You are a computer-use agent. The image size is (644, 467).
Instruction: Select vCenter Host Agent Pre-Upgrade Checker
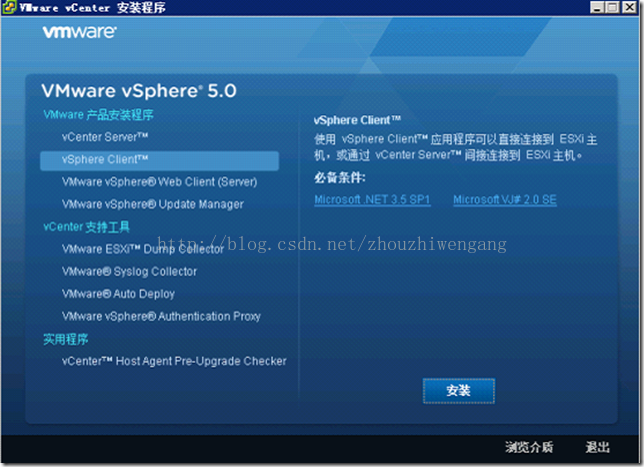[174, 361]
